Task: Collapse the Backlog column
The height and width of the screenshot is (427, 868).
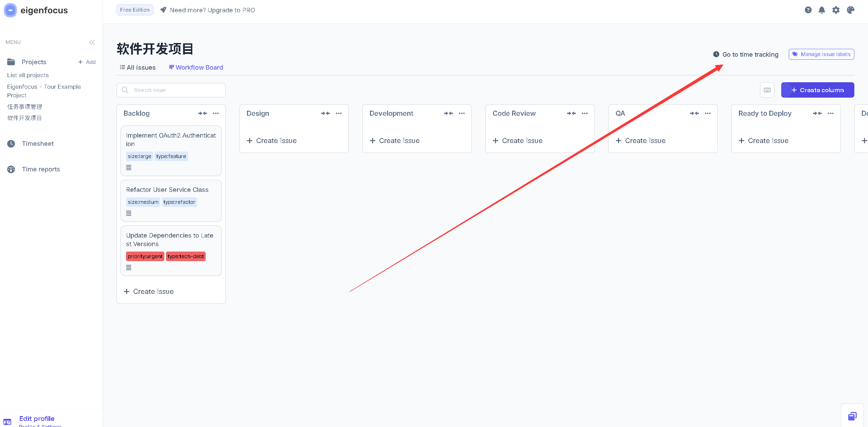Action: (202, 113)
